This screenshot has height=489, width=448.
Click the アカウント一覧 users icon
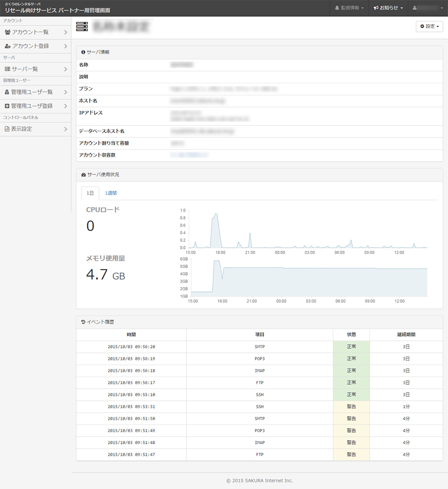pos(8,32)
